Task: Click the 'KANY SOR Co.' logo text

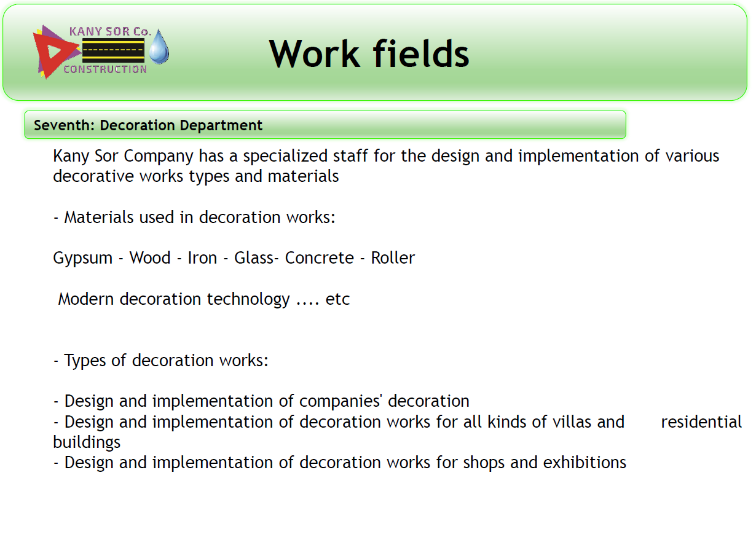Action: [110, 31]
